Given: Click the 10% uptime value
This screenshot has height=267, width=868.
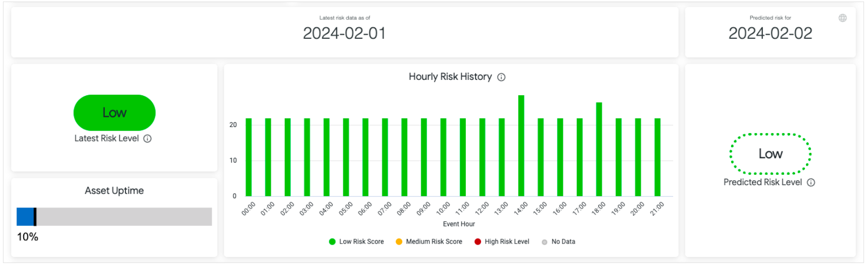Looking at the screenshot, I should 28,237.
